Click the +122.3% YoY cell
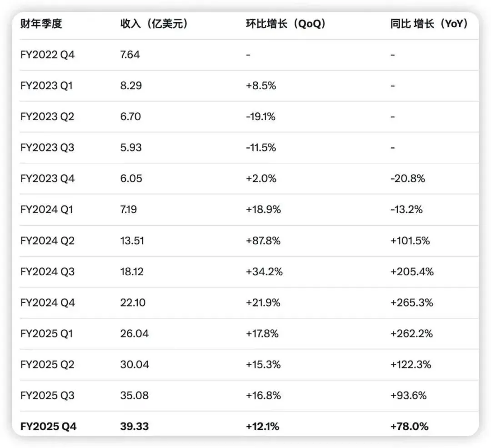 [411, 365]
